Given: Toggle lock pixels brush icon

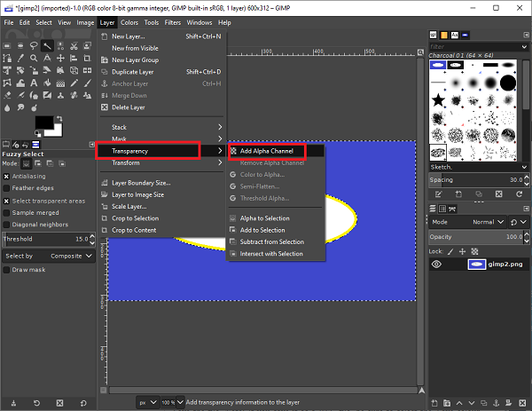Looking at the screenshot, I should point(450,251).
